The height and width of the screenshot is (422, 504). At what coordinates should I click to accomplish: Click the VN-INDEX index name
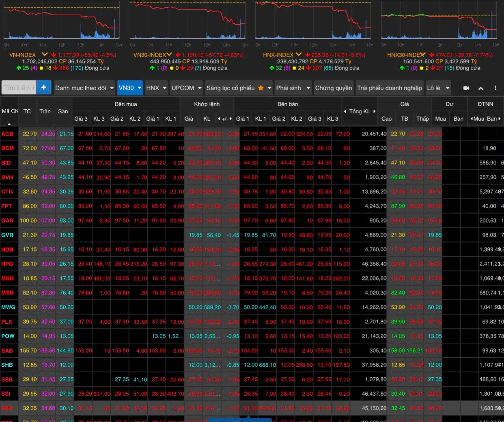point(23,55)
